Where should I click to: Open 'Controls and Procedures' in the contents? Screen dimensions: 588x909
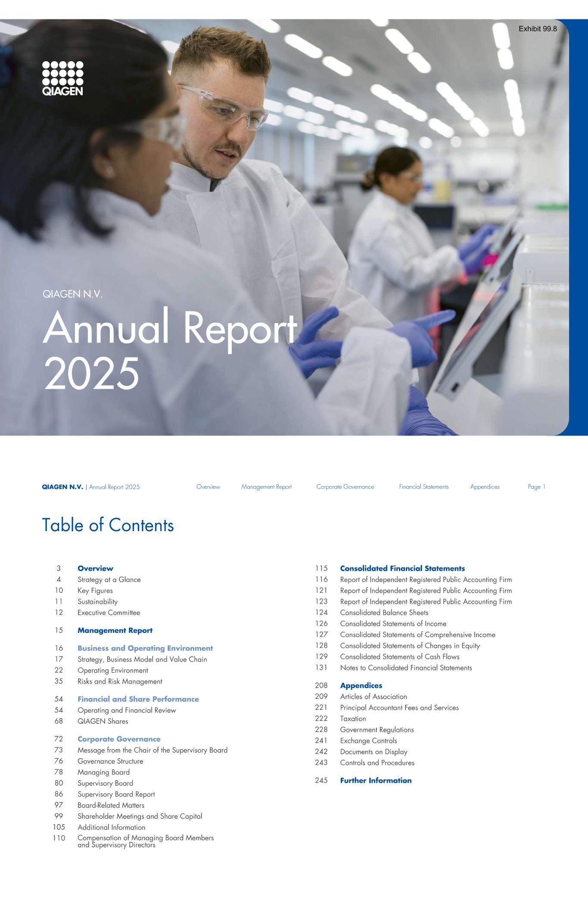tap(377, 763)
